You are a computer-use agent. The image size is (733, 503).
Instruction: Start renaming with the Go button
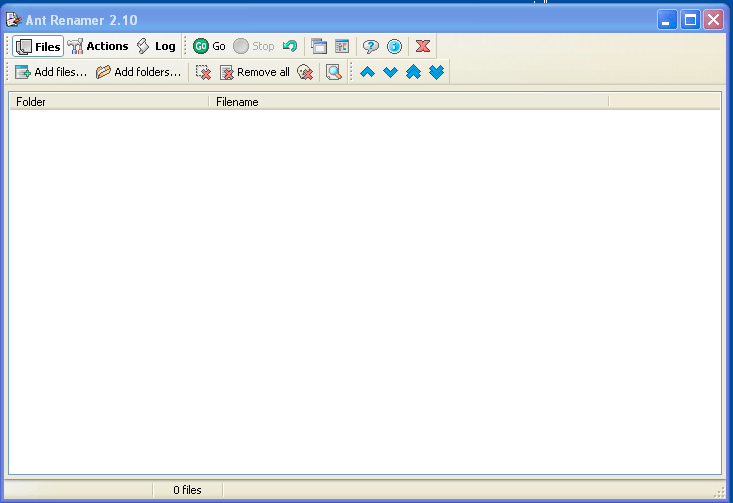tap(209, 46)
